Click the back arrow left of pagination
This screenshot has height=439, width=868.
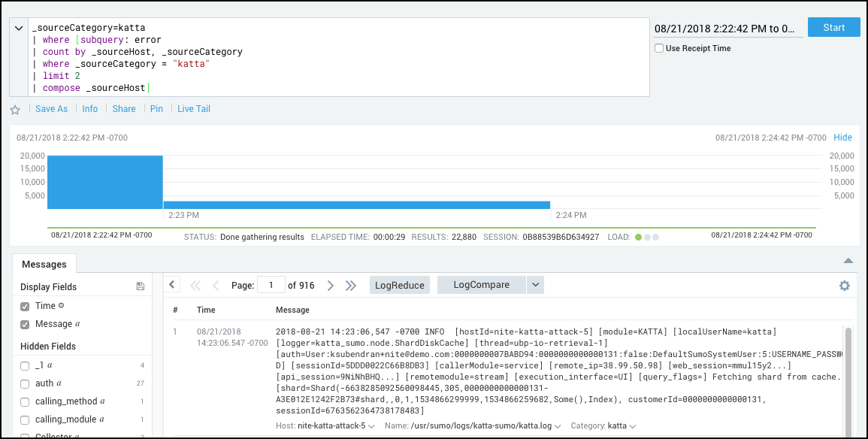tap(171, 284)
